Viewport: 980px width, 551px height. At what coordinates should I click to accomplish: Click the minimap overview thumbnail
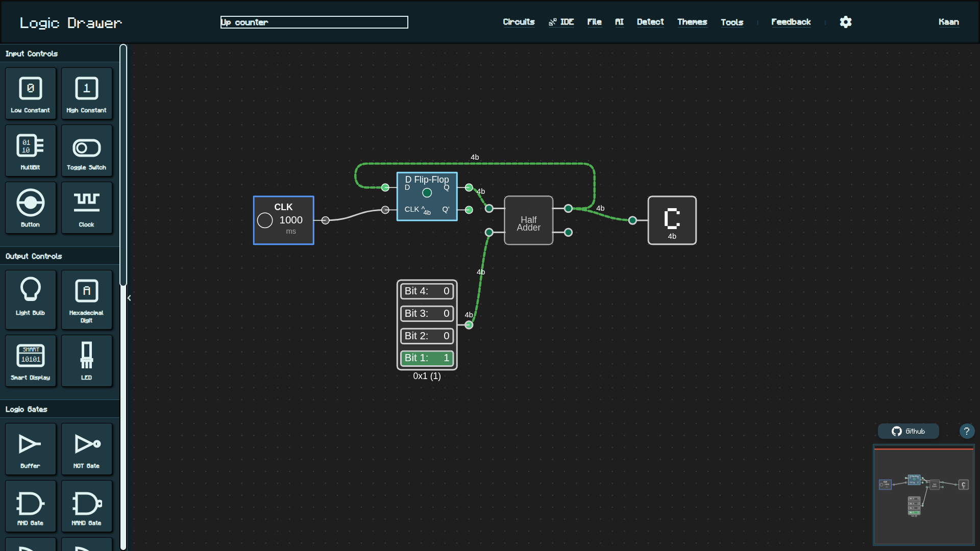point(924,495)
